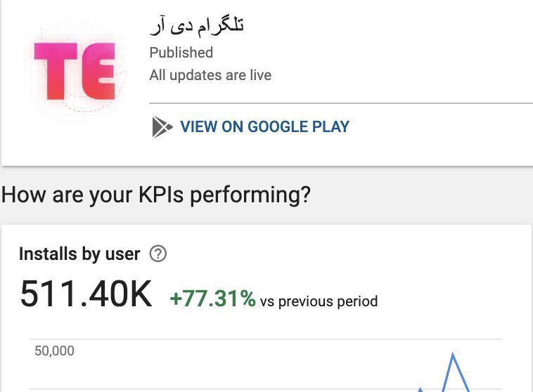The width and height of the screenshot is (533, 392).
Task: Click the 'Installs by user' label
Action: point(79,254)
